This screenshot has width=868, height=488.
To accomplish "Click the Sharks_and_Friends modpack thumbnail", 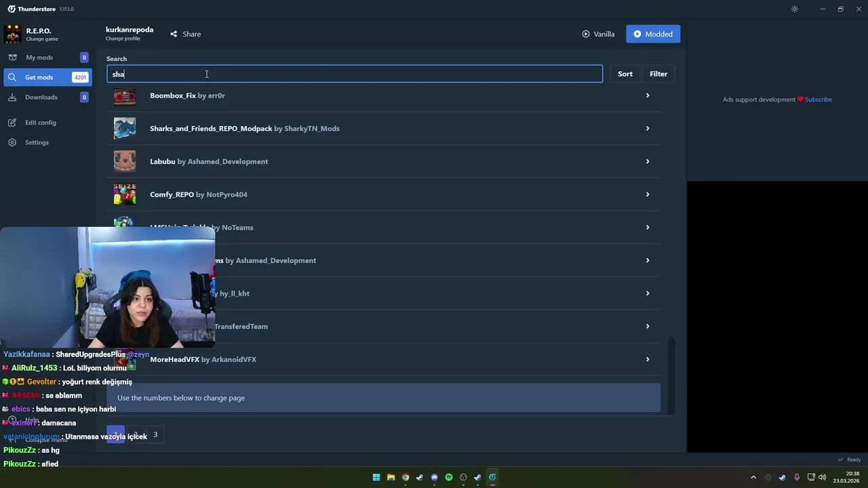I will tap(125, 128).
